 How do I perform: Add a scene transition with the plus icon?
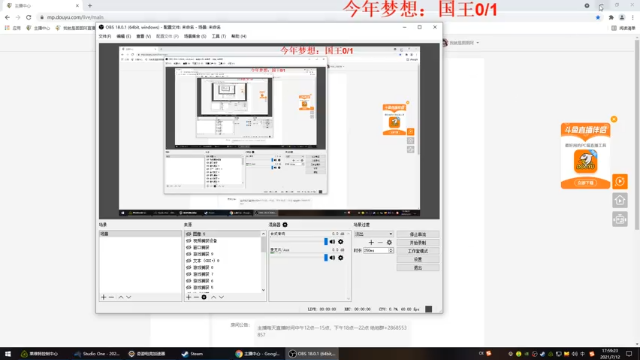click(371, 242)
